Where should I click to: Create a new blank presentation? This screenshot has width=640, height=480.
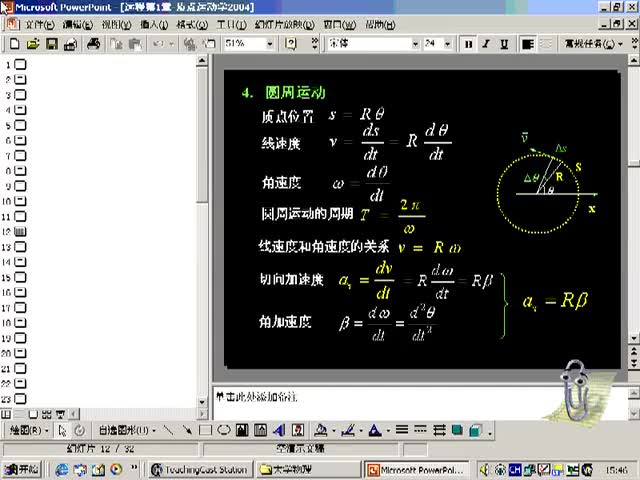pyautogui.click(x=15, y=44)
